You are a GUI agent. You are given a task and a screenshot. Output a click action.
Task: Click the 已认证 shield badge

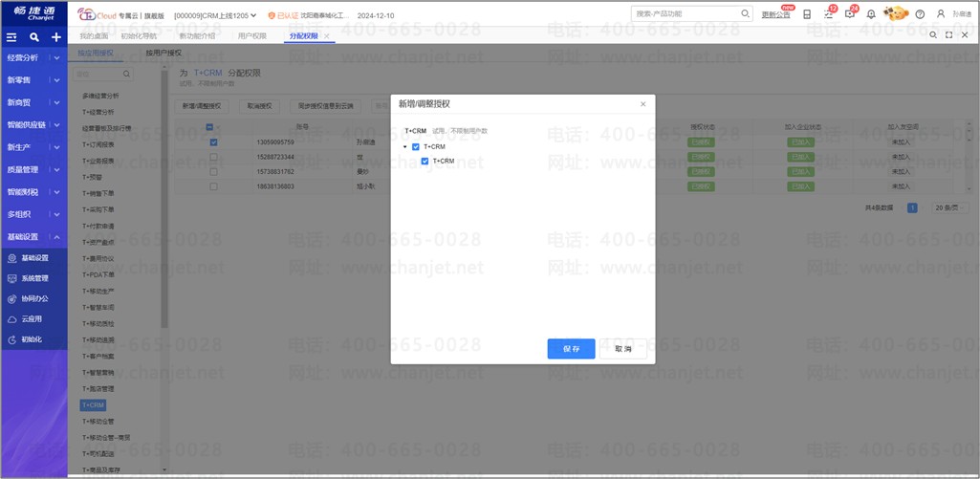(282, 15)
